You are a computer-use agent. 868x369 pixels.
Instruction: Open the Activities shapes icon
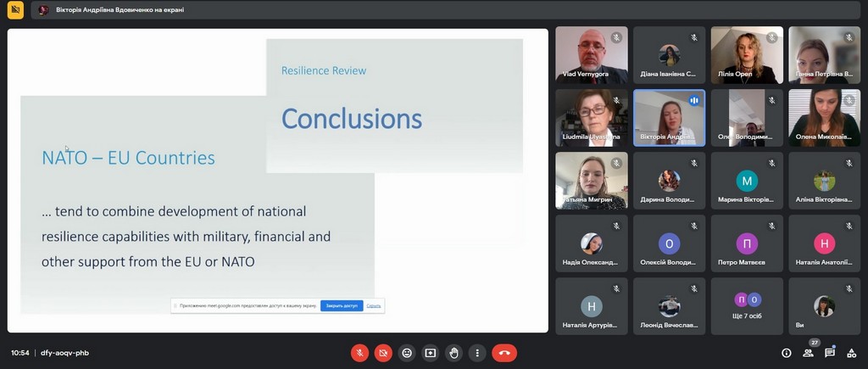(x=852, y=353)
